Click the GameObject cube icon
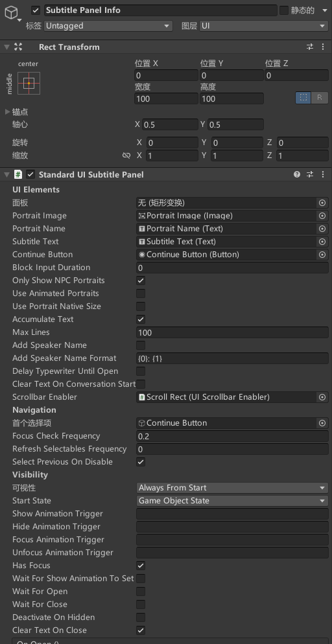 (11, 13)
